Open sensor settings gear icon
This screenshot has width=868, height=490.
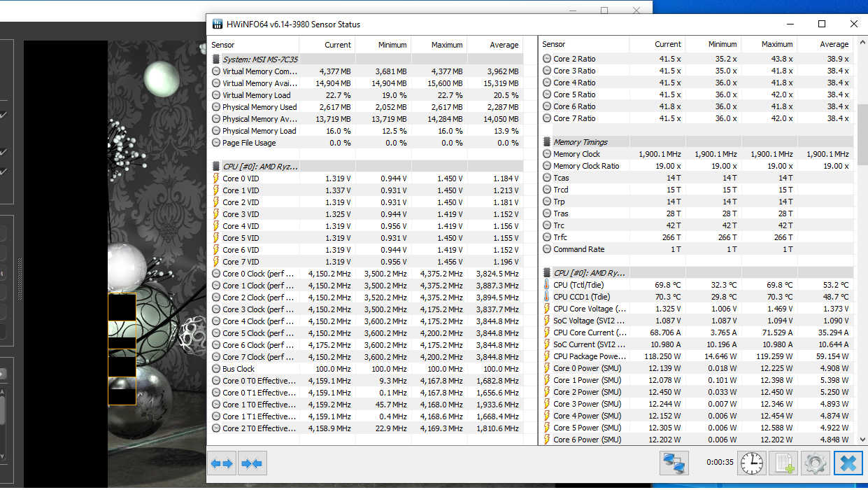coord(816,463)
